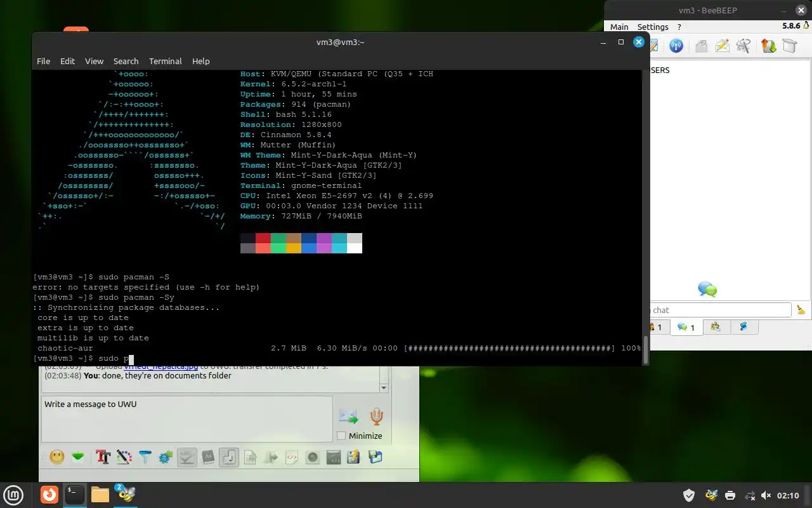Click the gray tools icon in the BeeBEEP toolbar
Image resolution: width=812 pixels, height=508 pixels.
tap(743, 46)
